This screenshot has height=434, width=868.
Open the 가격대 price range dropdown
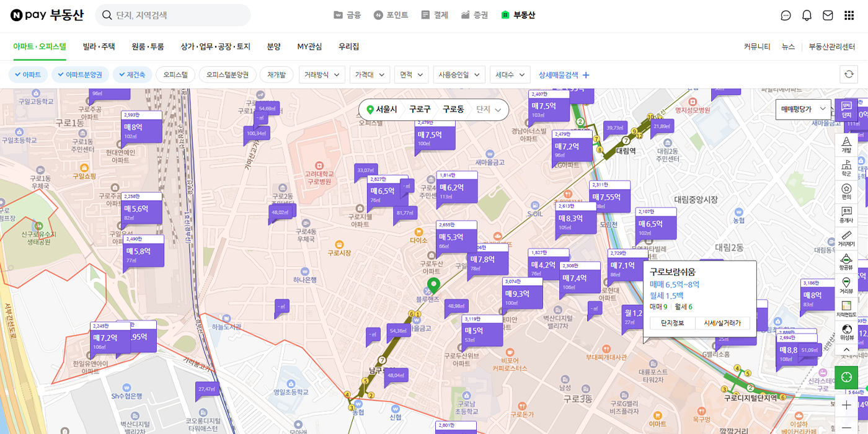coord(370,74)
